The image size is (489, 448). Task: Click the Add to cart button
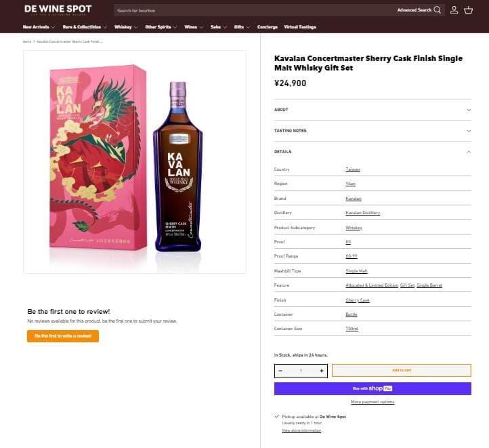point(401,370)
